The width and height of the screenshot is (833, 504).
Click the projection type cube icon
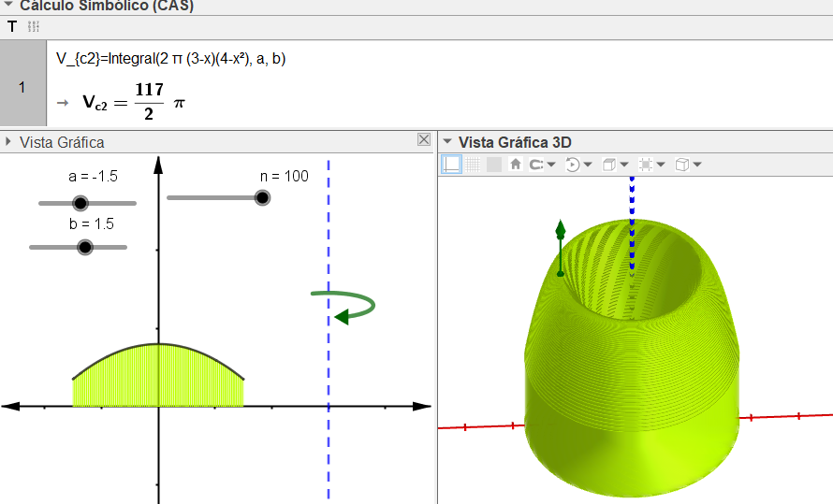[x=682, y=165]
